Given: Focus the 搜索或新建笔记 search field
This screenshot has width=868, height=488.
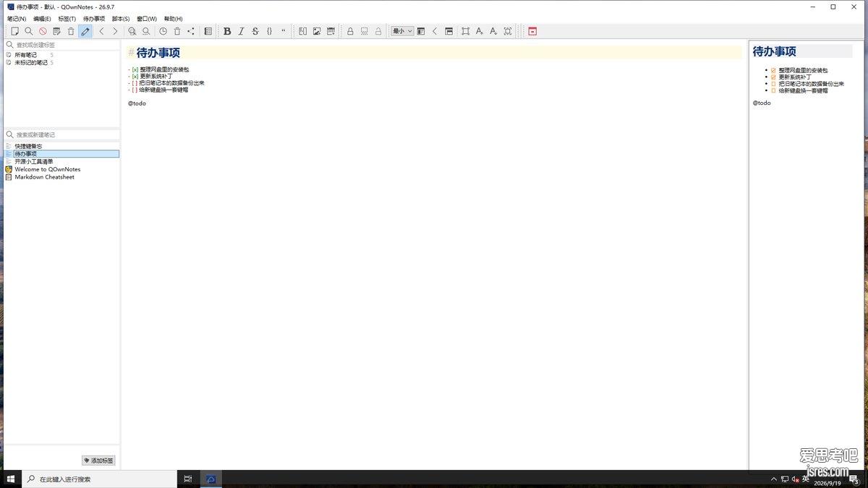Looking at the screenshot, I should click(x=62, y=134).
